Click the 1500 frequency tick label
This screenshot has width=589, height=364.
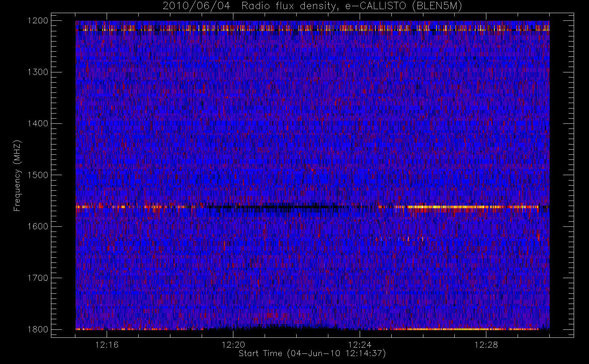coord(38,175)
